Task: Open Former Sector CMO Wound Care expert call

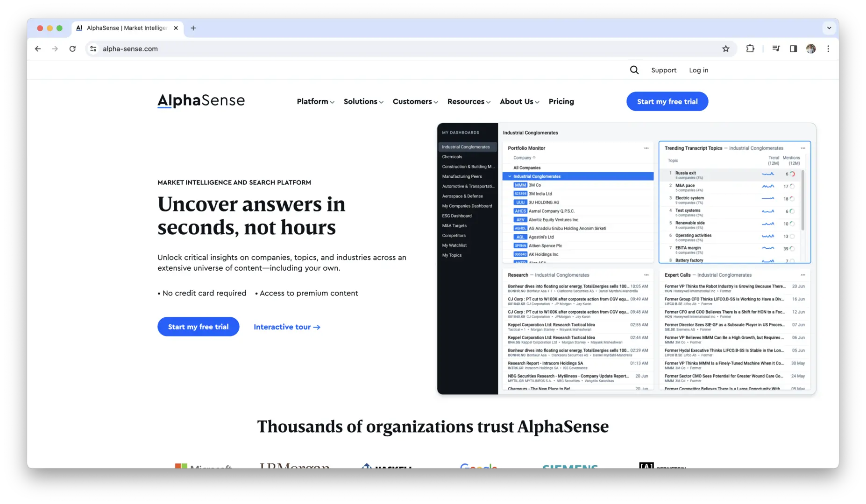Action: 735,378
